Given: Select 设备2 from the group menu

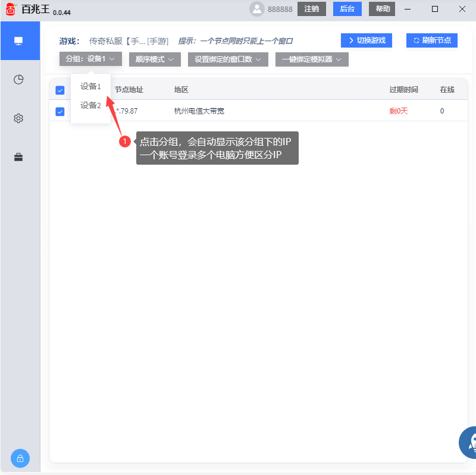Looking at the screenshot, I should click(x=90, y=105).
